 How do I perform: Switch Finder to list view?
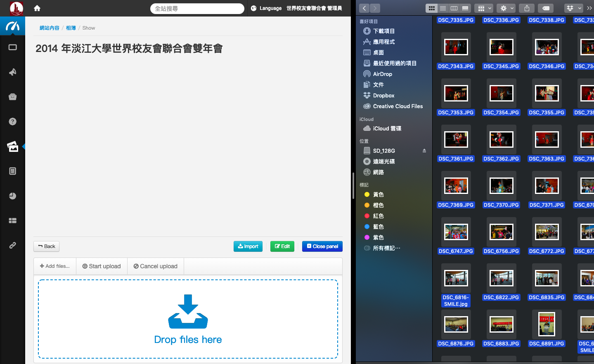[443, 8]
